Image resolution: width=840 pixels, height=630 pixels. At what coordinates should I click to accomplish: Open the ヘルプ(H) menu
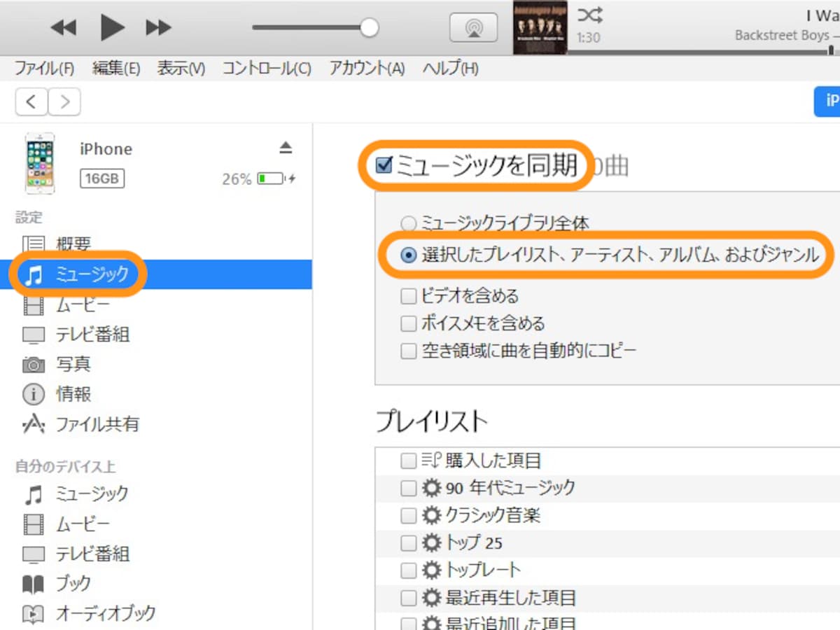(450, 68)
